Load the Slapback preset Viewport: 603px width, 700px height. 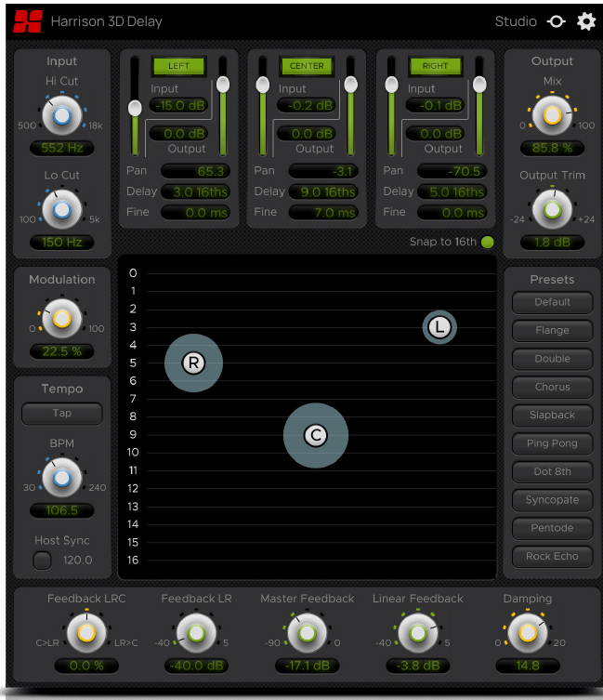[552, 416]
